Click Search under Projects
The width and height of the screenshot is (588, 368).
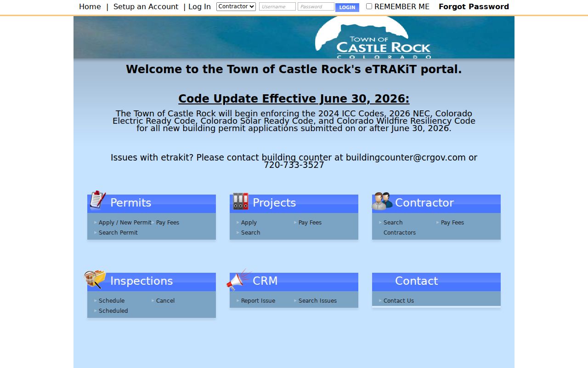coord(251,232)
